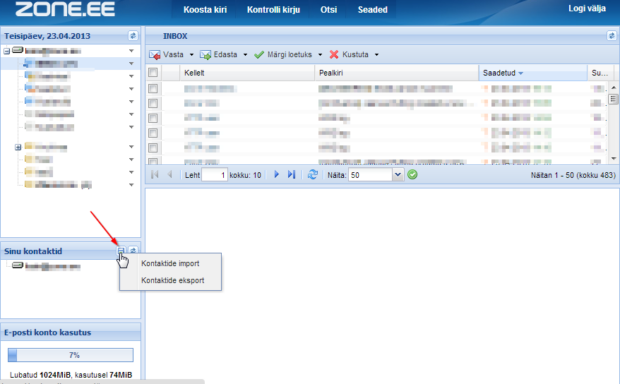Image resolution: width=620 pixels, height=384 pixels.
Task: Select Kontaktide import
Action: click(170, 263)
